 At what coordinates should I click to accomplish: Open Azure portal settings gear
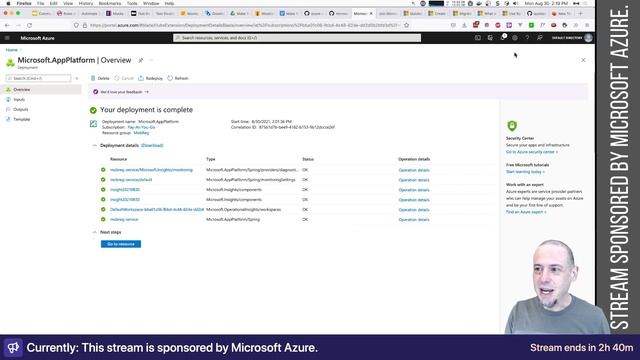(515, 38)
